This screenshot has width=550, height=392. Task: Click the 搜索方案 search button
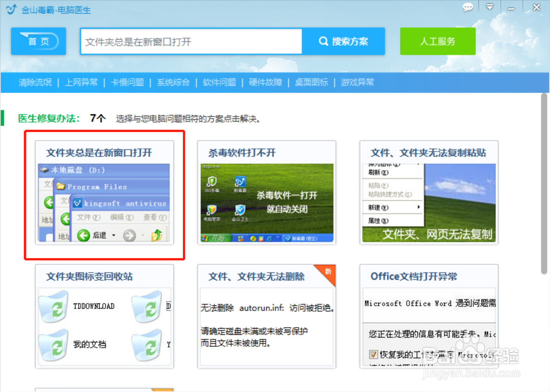tap(343, 42)
